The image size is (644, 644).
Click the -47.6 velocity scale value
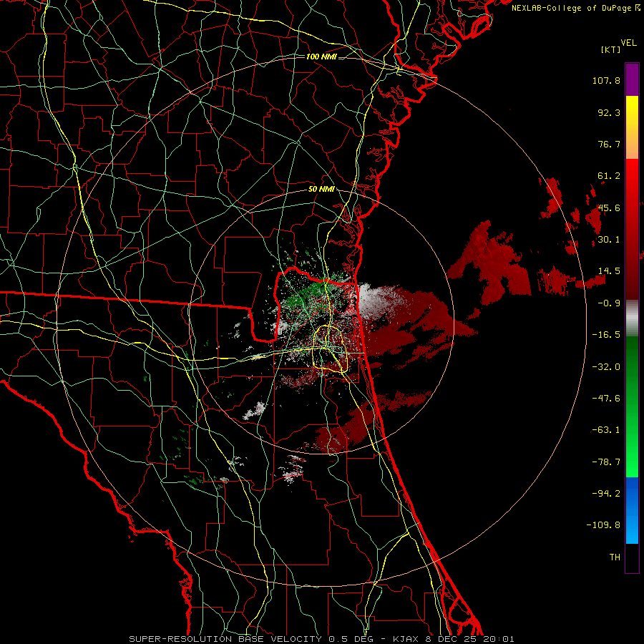(x=606, y=399)
